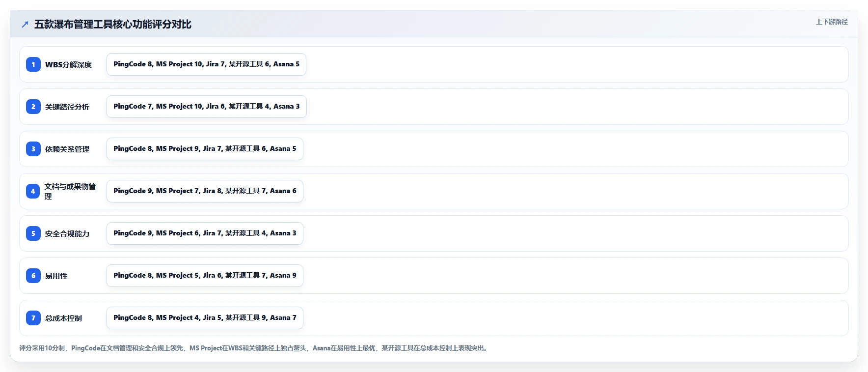Select the title 五款瀑布管理工具核心功能评分对比
The image size is (868, 372).
tap(113, 24)
